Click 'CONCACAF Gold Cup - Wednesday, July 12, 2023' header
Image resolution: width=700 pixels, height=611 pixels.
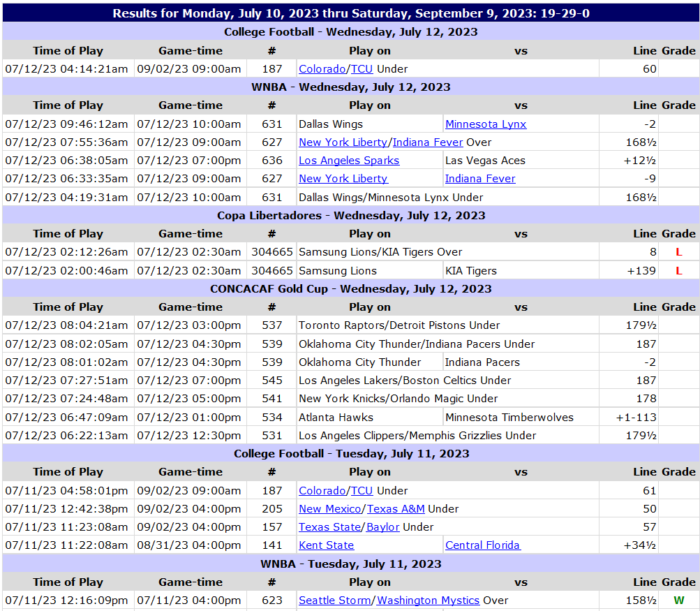tap(350, 289)
